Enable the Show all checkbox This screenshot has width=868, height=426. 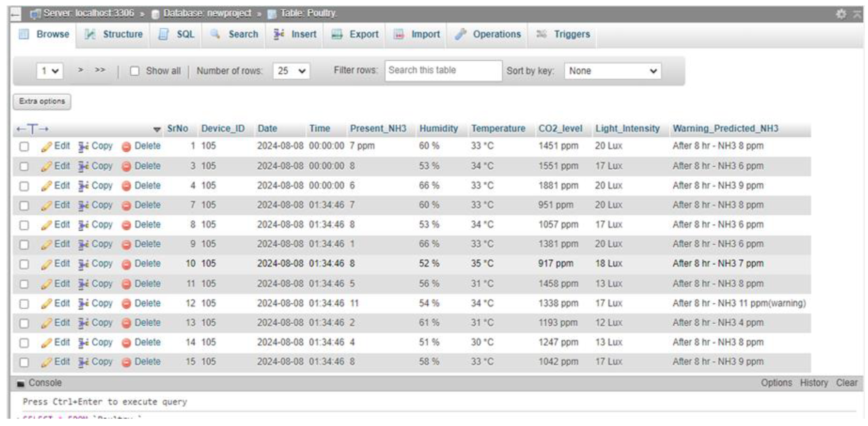(x=134, y=71)
